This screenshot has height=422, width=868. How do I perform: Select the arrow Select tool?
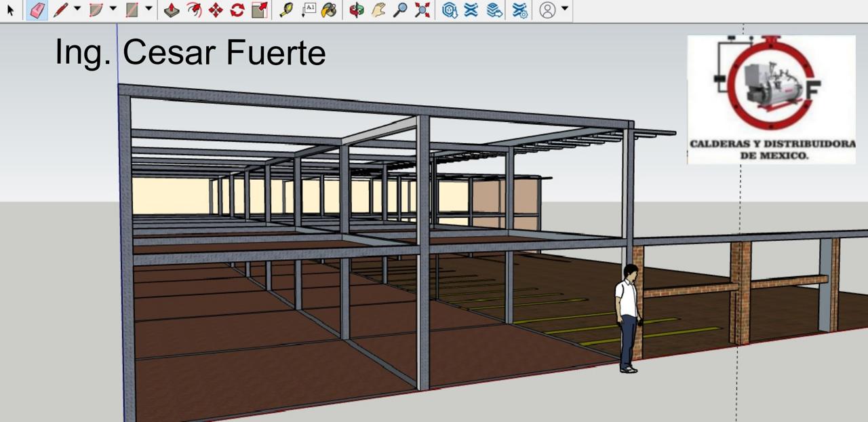tap(10, 10)
